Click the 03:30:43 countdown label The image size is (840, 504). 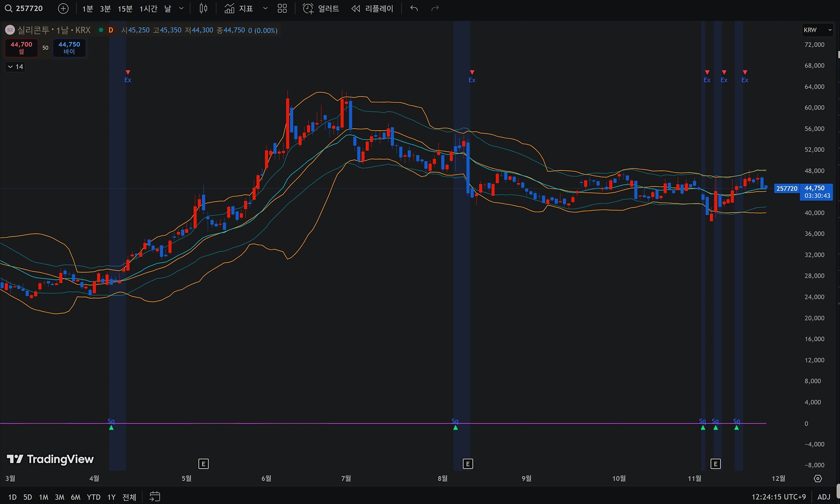click(817, 196)
